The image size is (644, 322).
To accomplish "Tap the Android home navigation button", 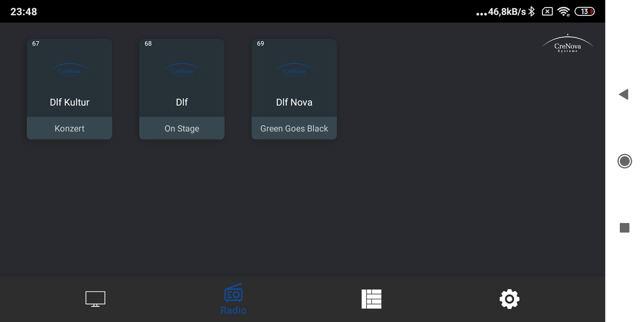I will click(625, 161).
